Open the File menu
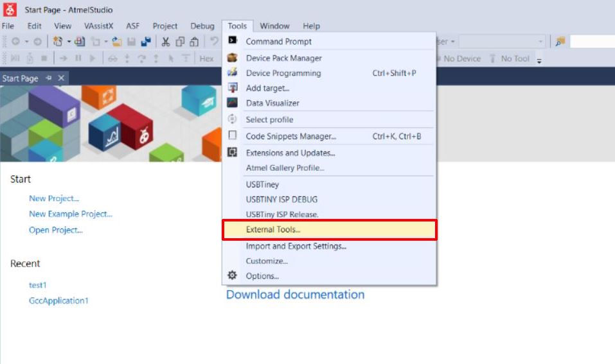This screenshot has height=364, width=615. coord(8,26)
